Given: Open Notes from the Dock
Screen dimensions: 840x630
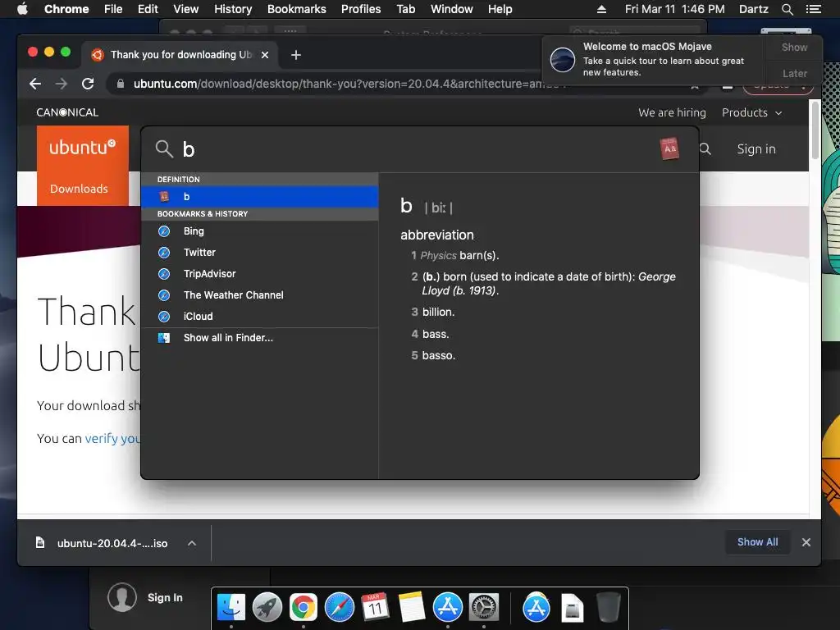Looking at the screenshot, I should pyautogui.click(x=412, y=608).
